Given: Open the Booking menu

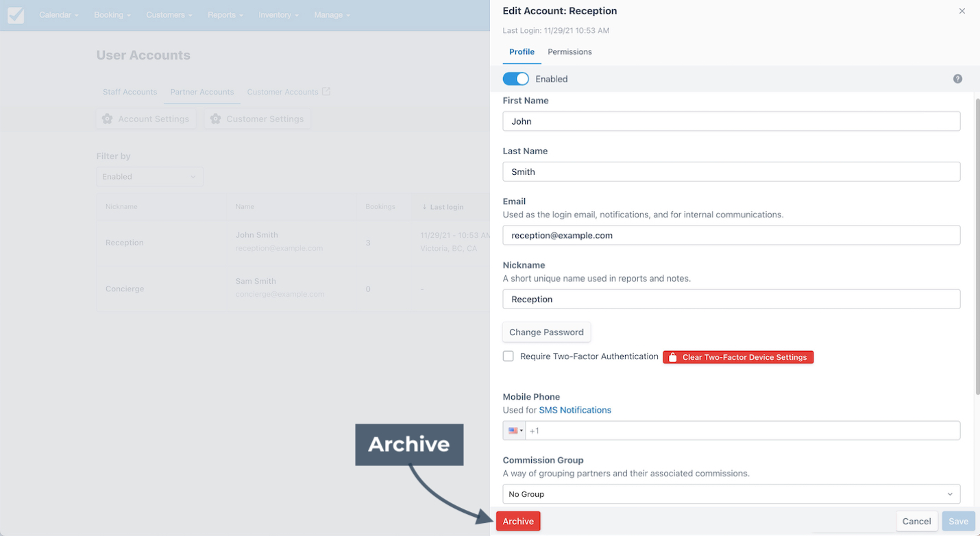Looking at the screenshot, I should coord(112,14).
